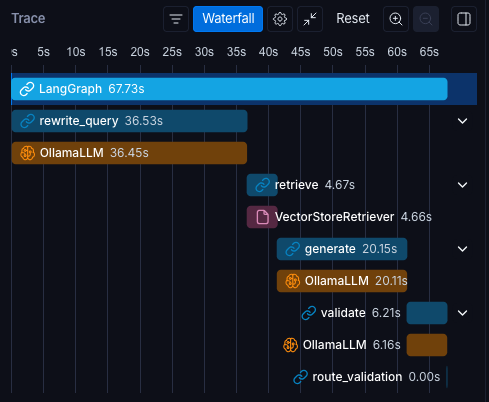Click the 30s timeline tick label
Screen dimensions: 489x402
click(x=204, y=52)
